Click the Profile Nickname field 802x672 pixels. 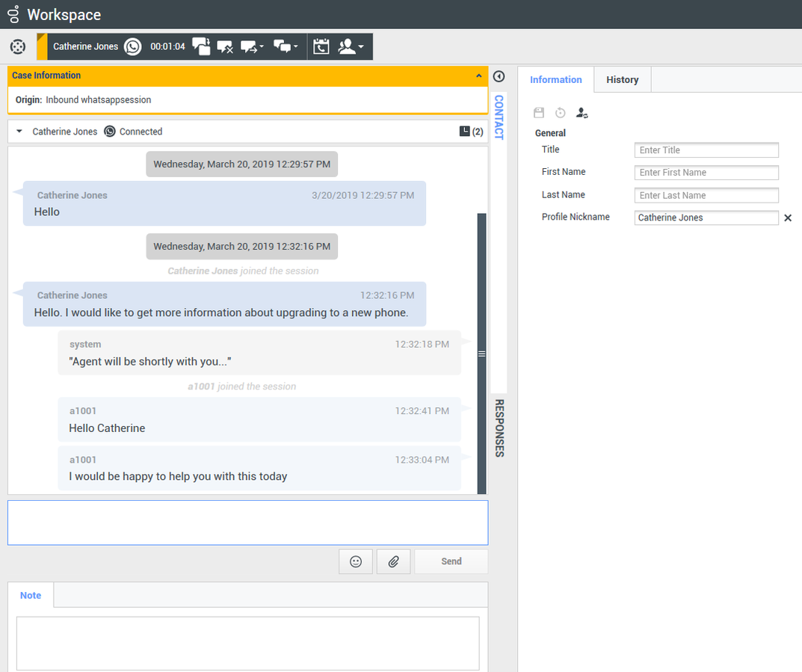pyautogui.click(x=706, y=218)
